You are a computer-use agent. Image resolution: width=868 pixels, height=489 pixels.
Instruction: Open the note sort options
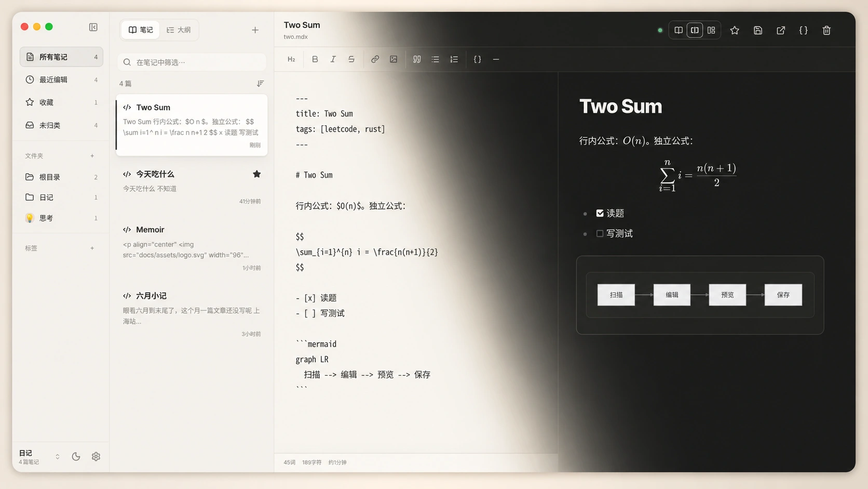(260, 84)
